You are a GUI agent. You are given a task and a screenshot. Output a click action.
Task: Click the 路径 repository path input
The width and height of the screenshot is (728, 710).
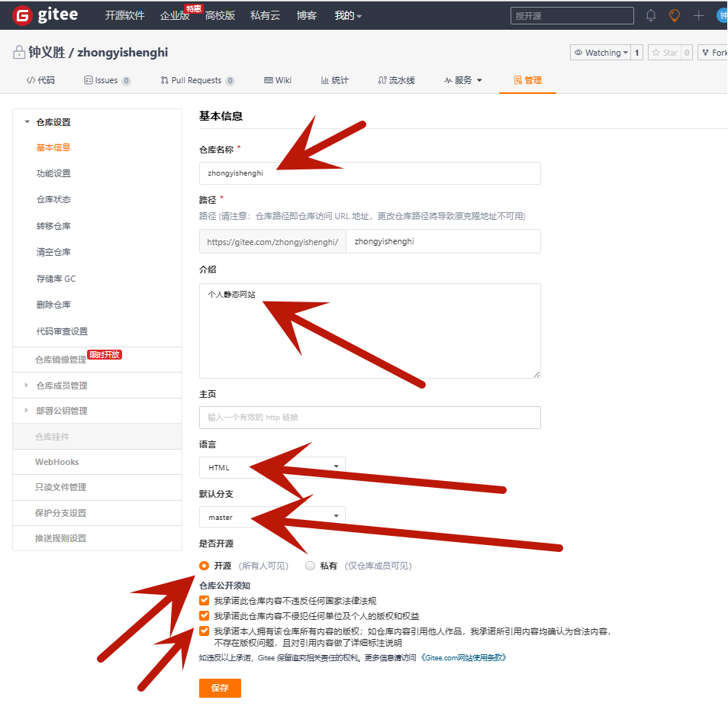(443, 241)
